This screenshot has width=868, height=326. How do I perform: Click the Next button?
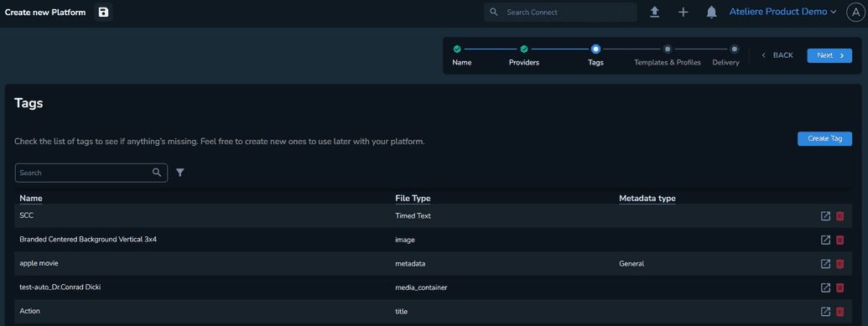pos(829,55)
